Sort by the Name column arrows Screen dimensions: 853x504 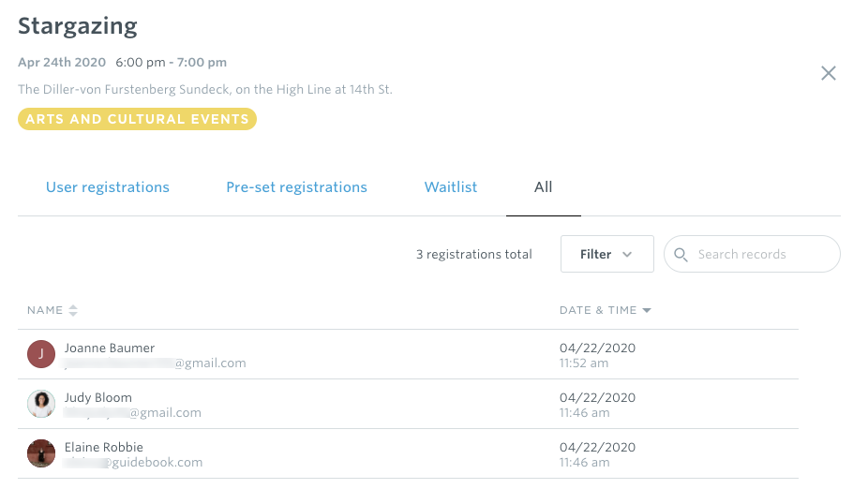pyautogui.click(x=73, y=310)
